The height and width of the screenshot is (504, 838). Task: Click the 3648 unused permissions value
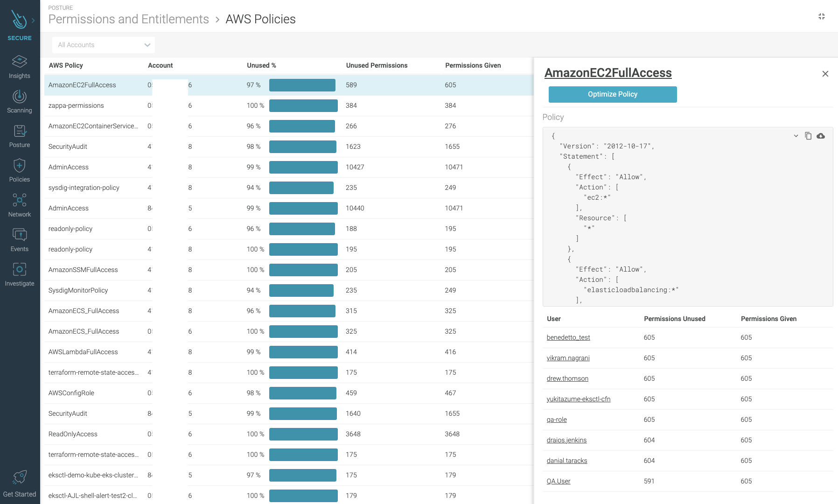(x=353, y=434)
